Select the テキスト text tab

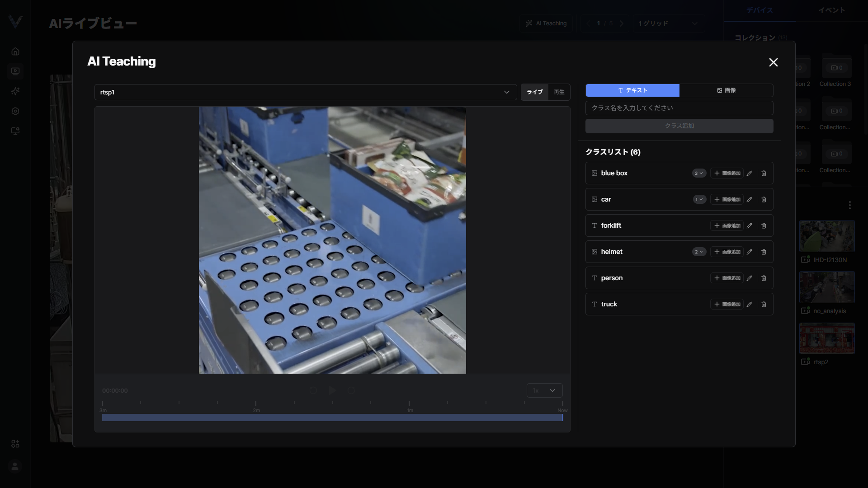pyautogui.click(x=632, y=90)
